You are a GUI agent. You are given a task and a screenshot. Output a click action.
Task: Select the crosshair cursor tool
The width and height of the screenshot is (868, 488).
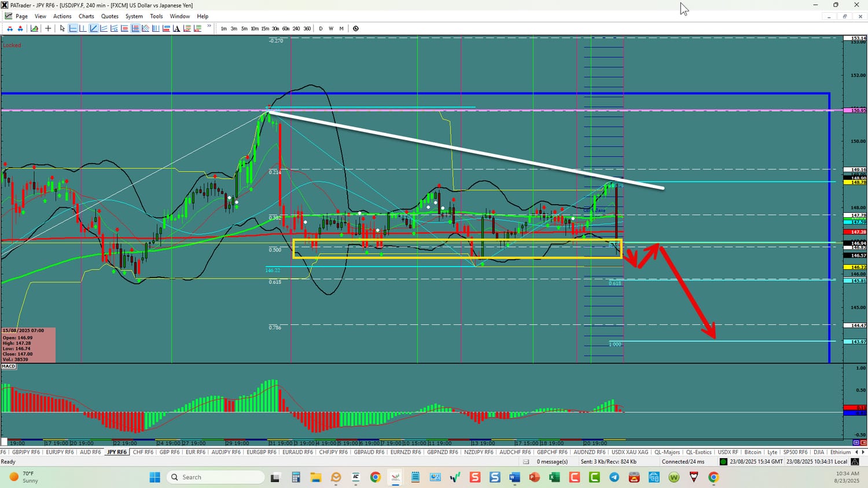(48, 28)
